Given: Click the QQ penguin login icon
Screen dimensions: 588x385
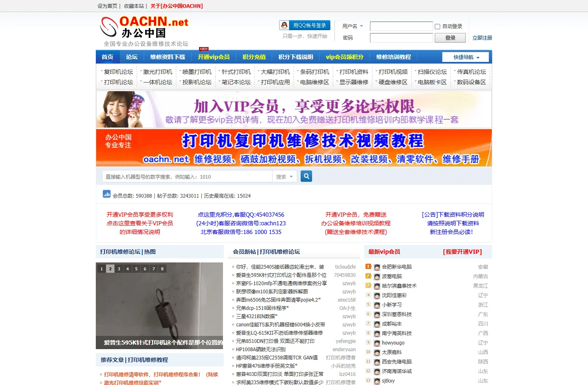Looking at the screenshot, I should pyautogui.click(x=284, y=25).
